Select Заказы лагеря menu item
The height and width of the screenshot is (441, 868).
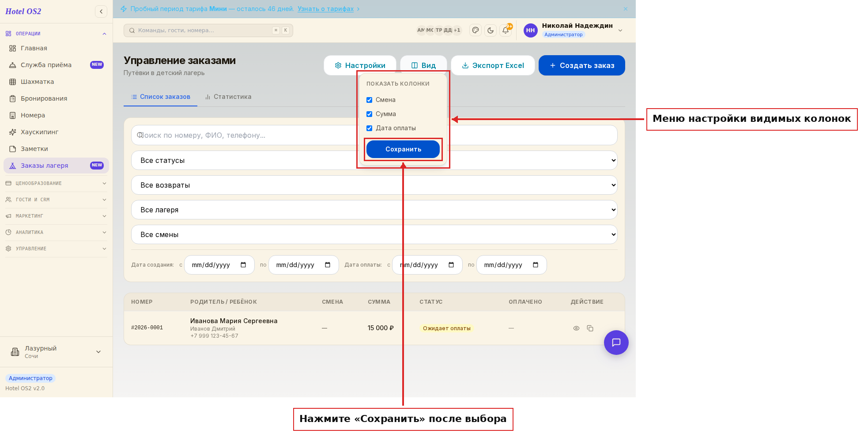56,166
